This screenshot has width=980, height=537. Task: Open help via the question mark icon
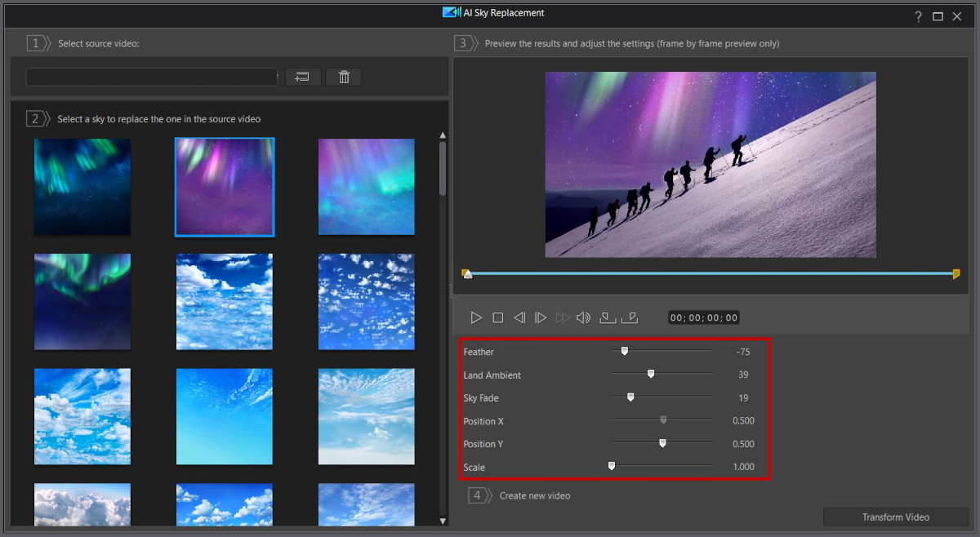918,16
